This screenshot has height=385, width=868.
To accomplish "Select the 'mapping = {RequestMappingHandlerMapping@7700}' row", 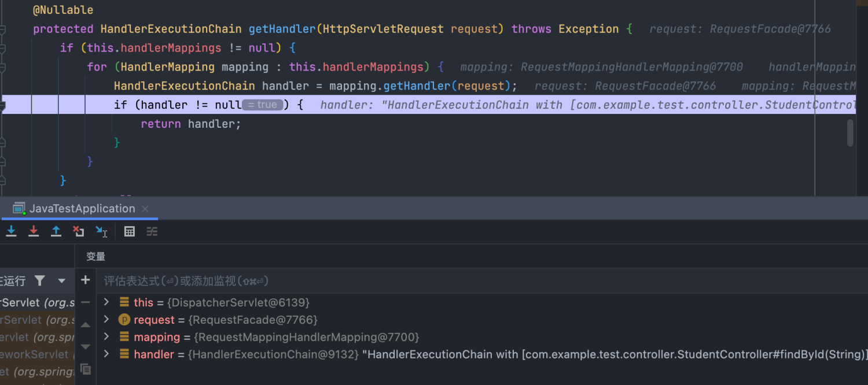I will [482, 337].
